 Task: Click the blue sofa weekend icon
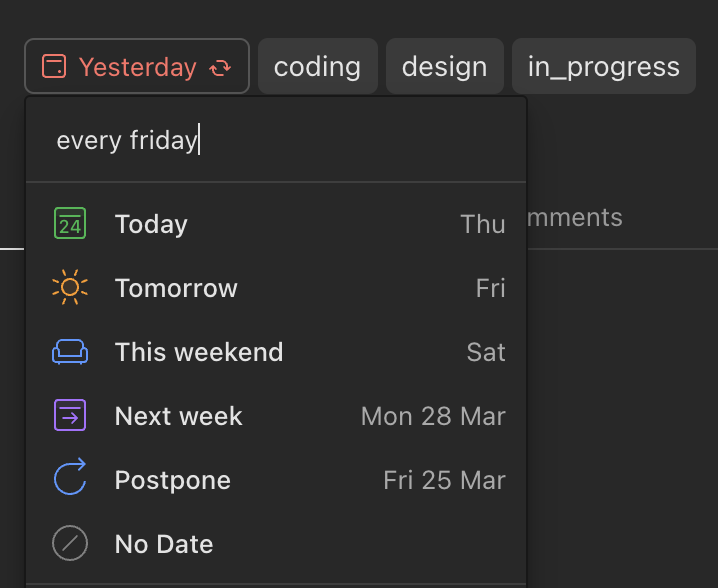tap(70, 352)
